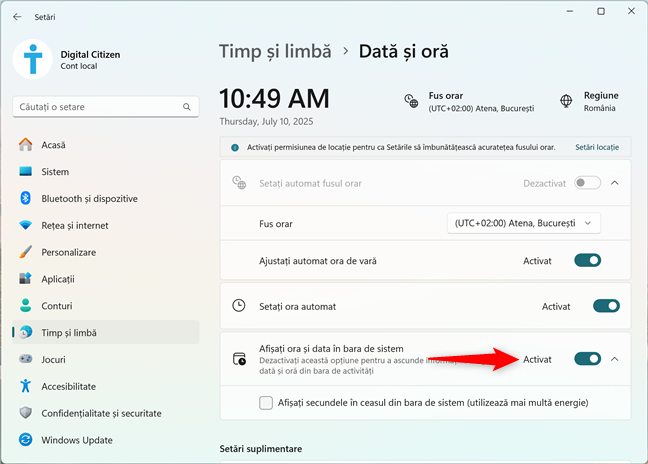Image resolution: width=648 pixels, height=464 pixels.
Task: Click the Acasă home icon
Action: [x=26, y=145]
